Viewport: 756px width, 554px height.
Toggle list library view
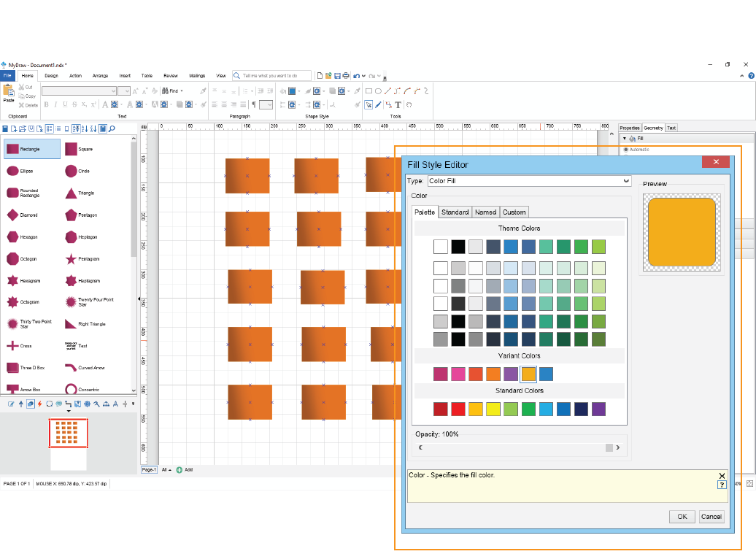58,128
